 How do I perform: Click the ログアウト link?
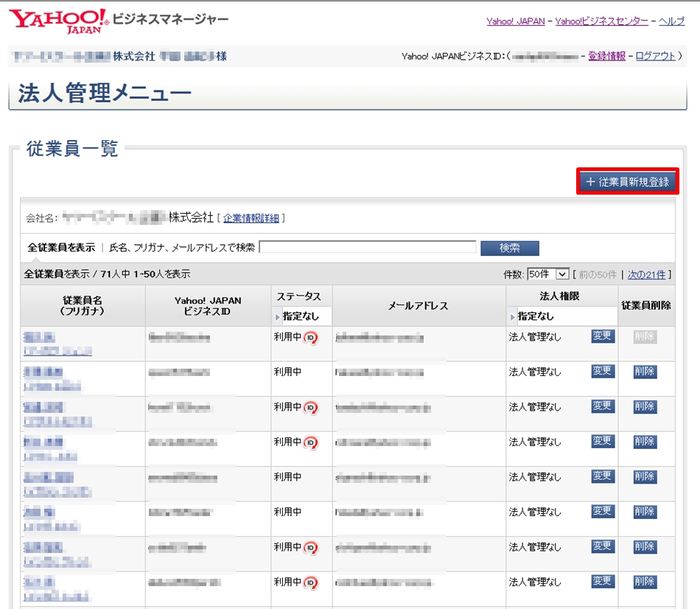[655, 56]
